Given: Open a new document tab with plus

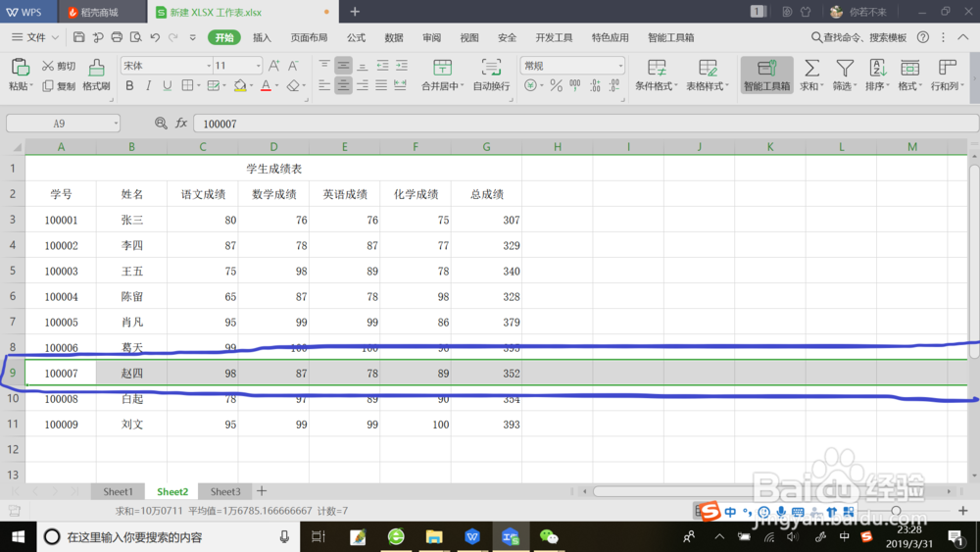Looking at the screenshot, I should pyautogui.click(x=355, y=12).
